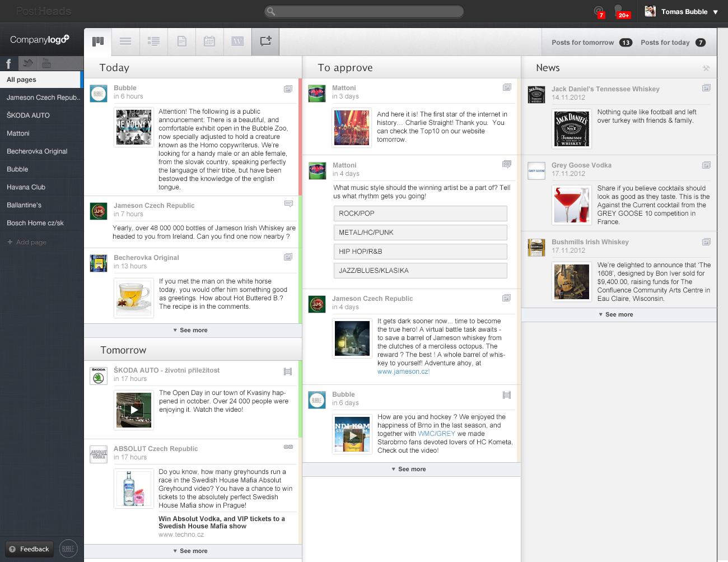Click photo type icon on Bubble today post
The height and width of the screenshot is (562, 728).
(x=288, y=89)
